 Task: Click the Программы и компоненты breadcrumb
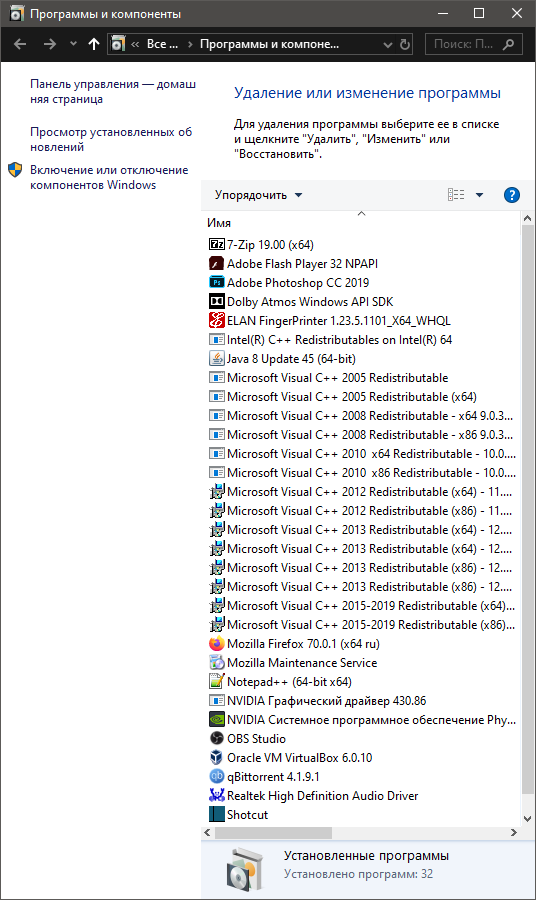[269, 44]
